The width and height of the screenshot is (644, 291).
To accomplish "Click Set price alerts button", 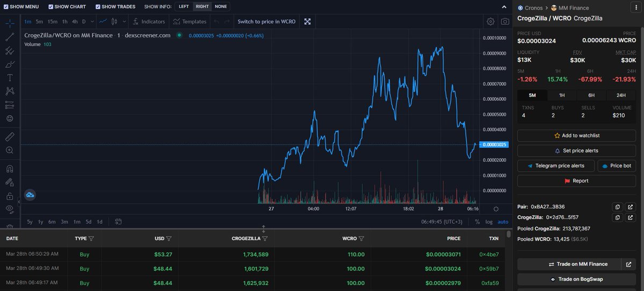I will [577, 150].
